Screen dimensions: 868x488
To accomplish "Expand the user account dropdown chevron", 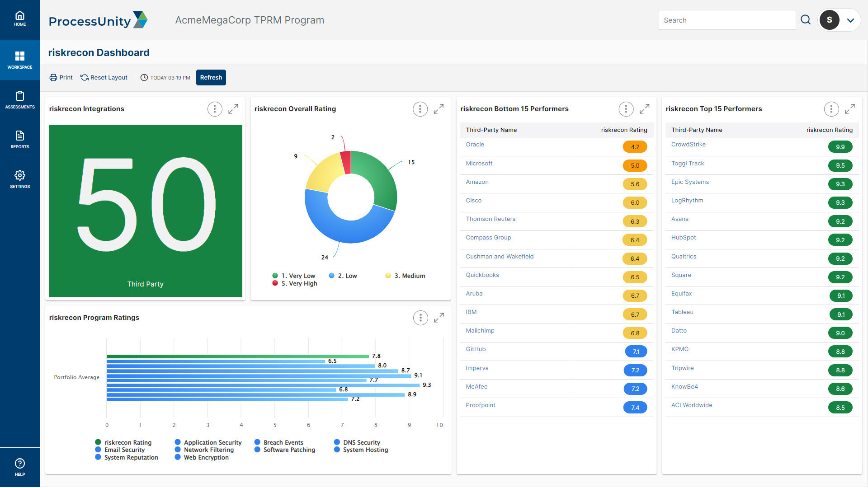I will point(850,20).
